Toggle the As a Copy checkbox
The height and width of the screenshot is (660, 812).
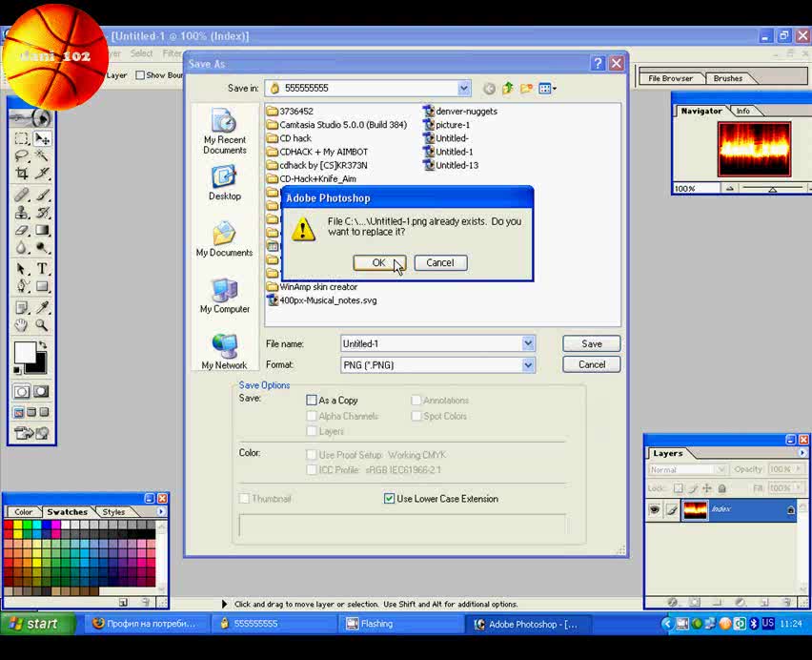coord(312,401)
